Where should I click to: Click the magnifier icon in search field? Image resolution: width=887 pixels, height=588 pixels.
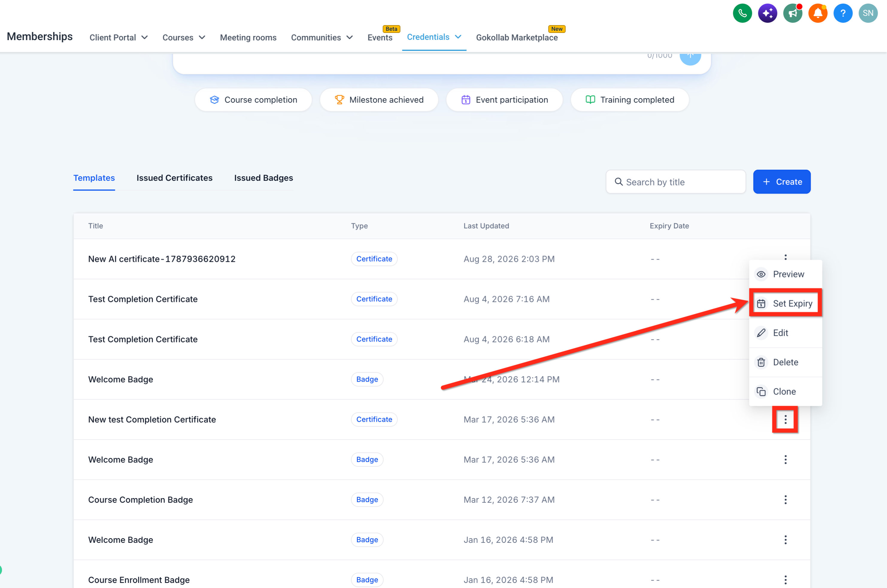618,182
